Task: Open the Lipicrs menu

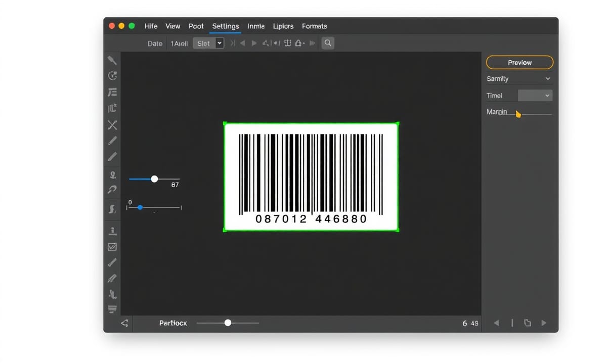Action: click(x=283, y=26)
